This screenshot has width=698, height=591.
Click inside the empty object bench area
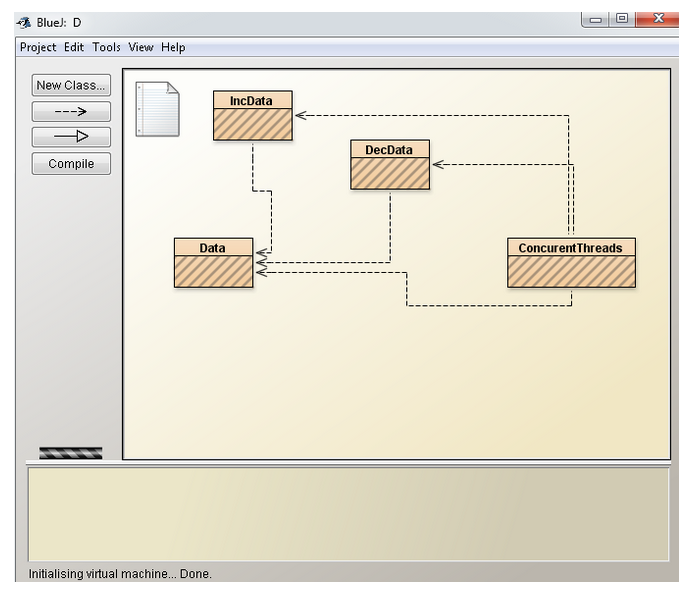348,513
